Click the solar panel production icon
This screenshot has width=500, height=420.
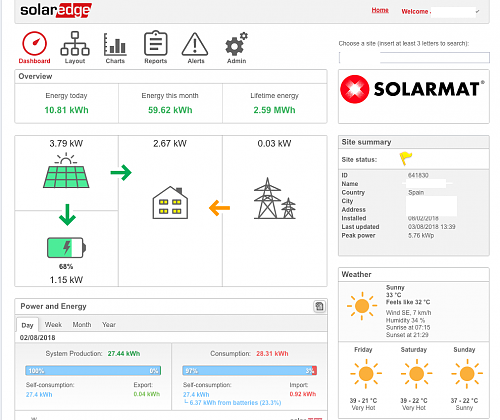tap(66, 171)
